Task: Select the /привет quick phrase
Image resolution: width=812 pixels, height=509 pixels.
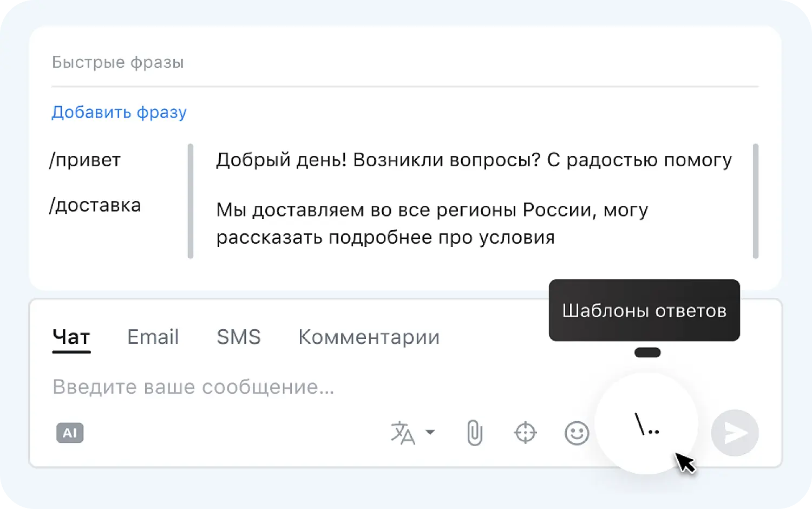Action: click(x=85, y=159)
